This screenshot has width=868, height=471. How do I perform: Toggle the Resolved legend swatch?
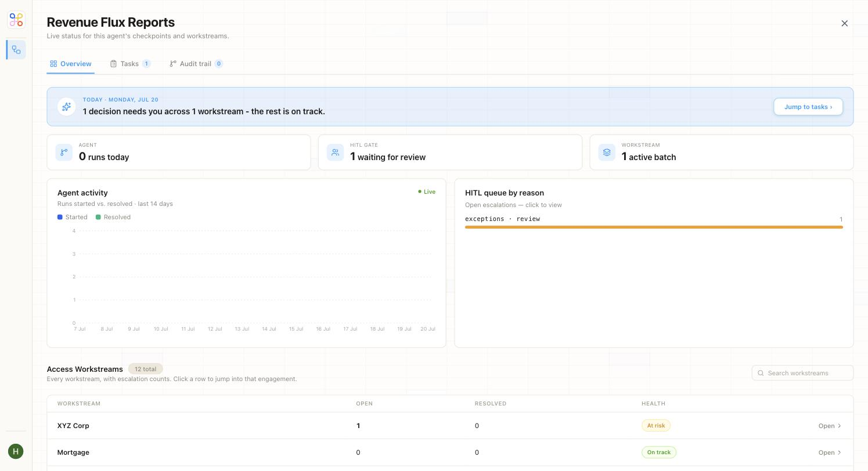[98, 217]
